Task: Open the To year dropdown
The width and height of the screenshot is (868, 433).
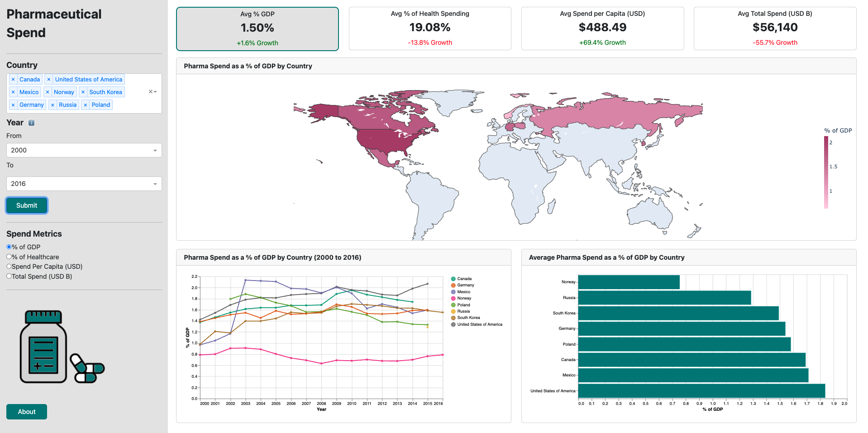Action: [84, 184]
